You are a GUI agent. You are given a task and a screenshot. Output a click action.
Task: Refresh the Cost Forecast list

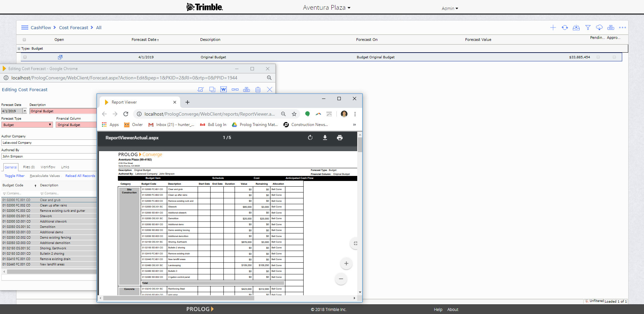[x=565, y=27]
